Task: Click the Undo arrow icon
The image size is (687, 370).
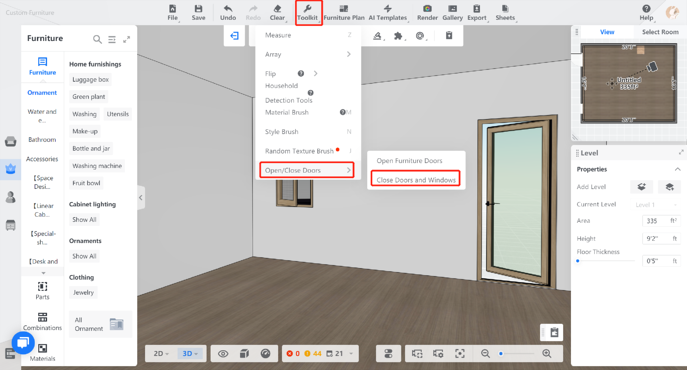Action: click(228, 9)
